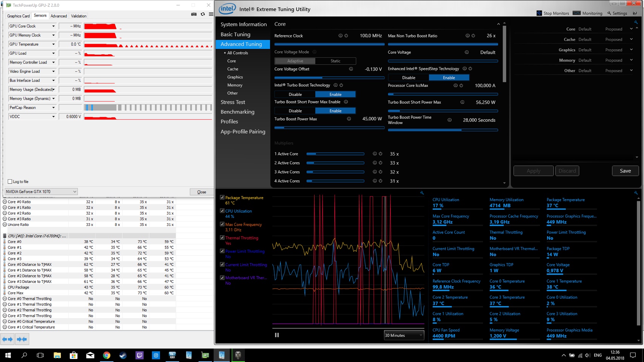Open Benchmarking section
Image resolution: width=644 pixels, height=362 pixels.
click(237, 112)
